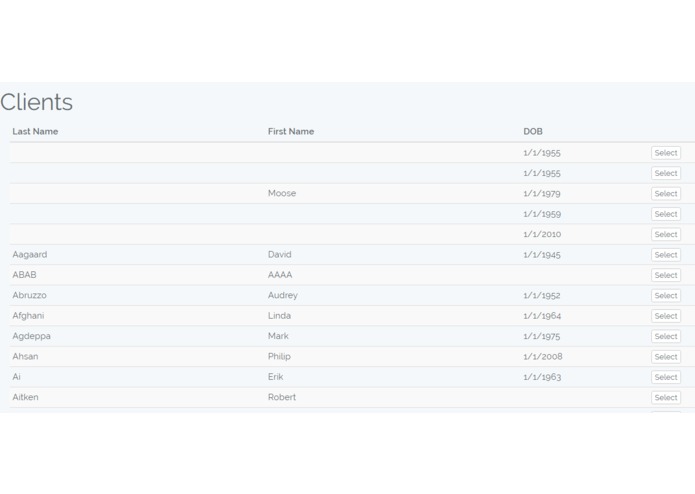Click the Clients page heading
Viewport: 695px width, 494px height.
coord(36,102)
